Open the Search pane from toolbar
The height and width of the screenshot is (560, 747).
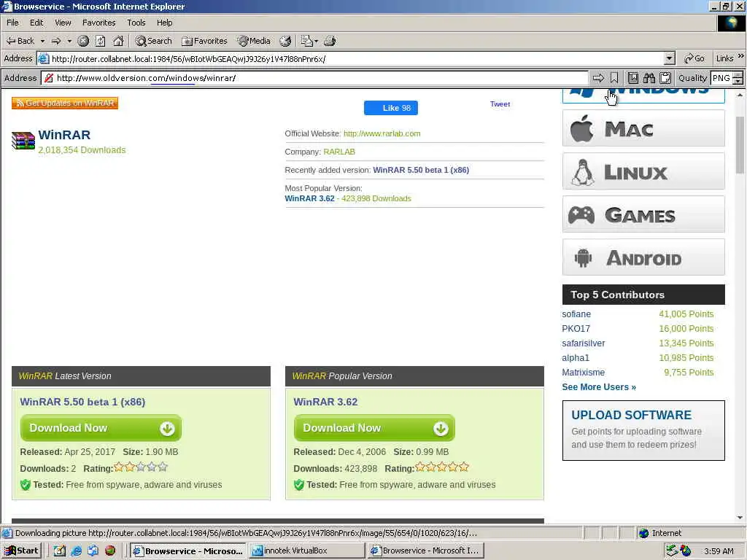153,41
